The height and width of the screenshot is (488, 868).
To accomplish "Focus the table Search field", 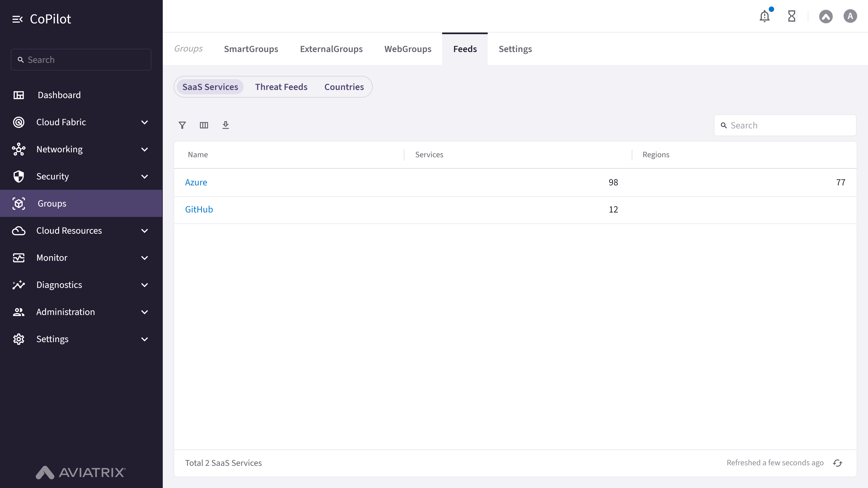I will coord(785,125).
